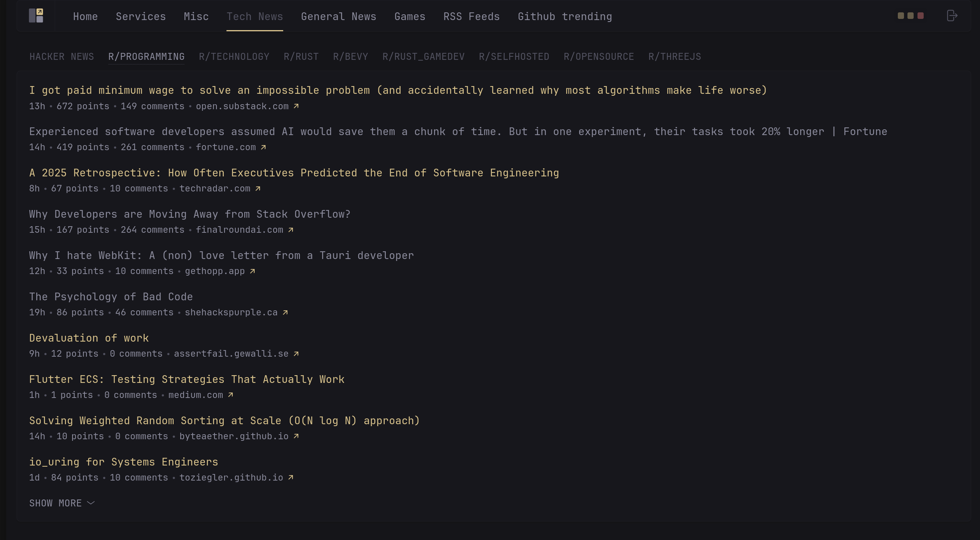The height and width of the screenshot is (540, 980).
Task: Click external link arrow beside toziegler.github.io
Action: pos(291,477)
